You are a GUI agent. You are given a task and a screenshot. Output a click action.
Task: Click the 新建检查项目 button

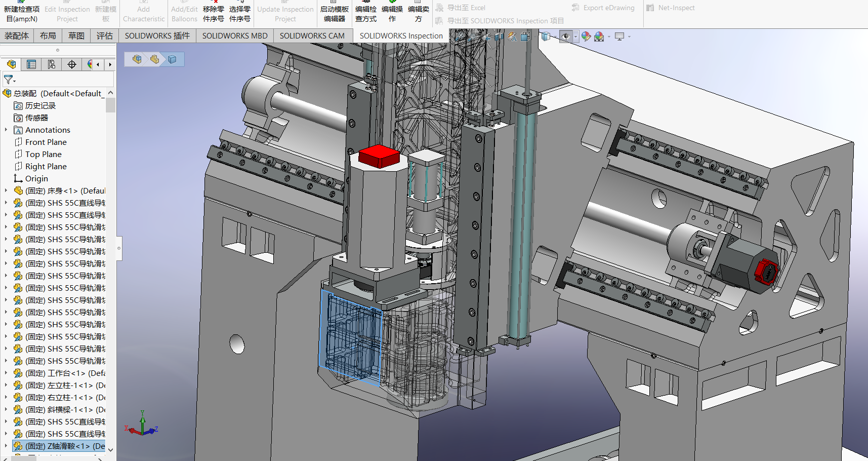[x=22, y=14]
